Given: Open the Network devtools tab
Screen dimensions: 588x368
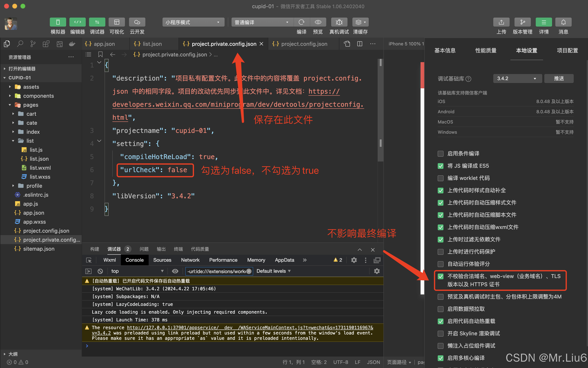Looking at the screenshot, I should pyautogui.click(x=190, y=260).
